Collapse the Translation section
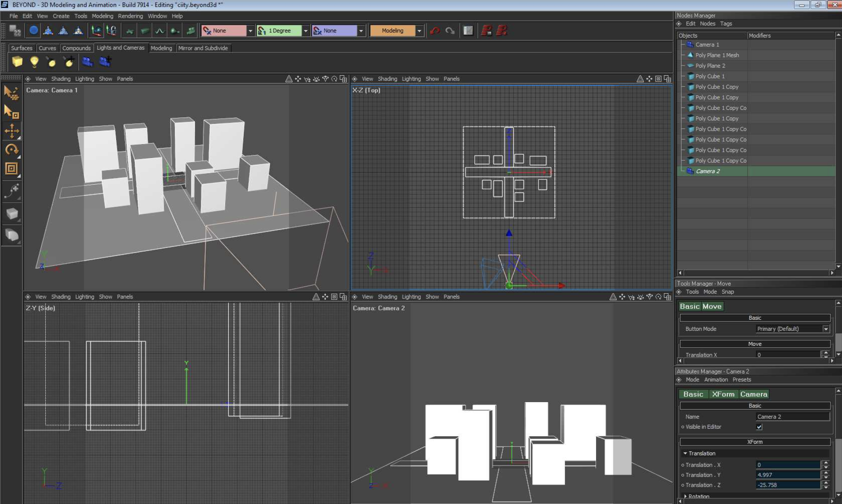The image size is (842, 504). (685, 454)
